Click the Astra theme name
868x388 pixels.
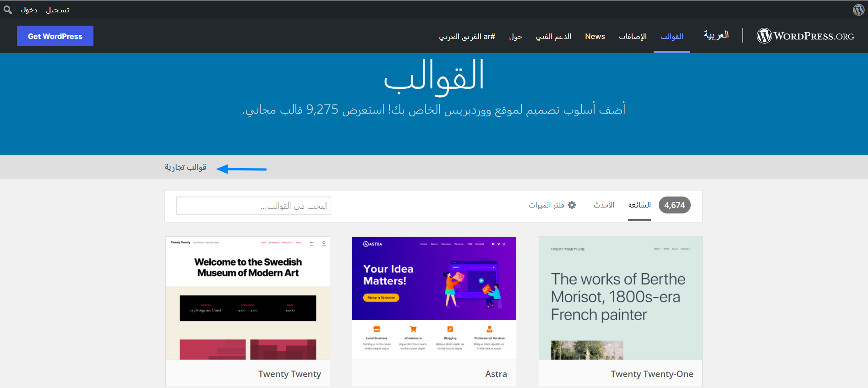click(496, 374)
